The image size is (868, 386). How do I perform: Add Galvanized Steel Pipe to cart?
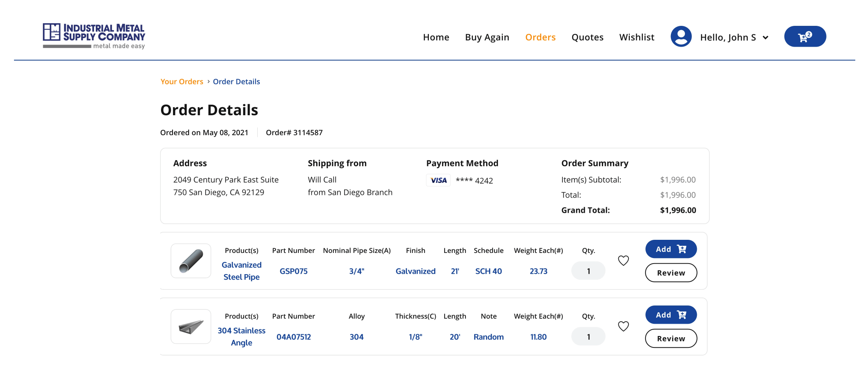(670, 249)
